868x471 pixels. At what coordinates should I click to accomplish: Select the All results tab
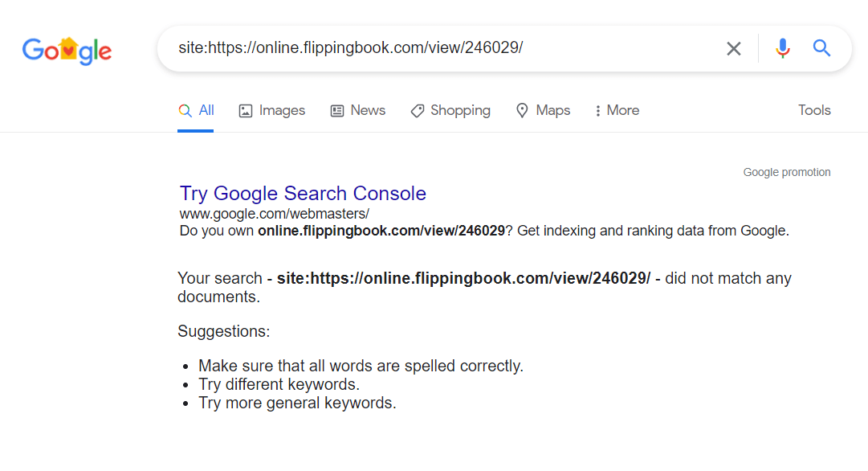pos(196,110)
